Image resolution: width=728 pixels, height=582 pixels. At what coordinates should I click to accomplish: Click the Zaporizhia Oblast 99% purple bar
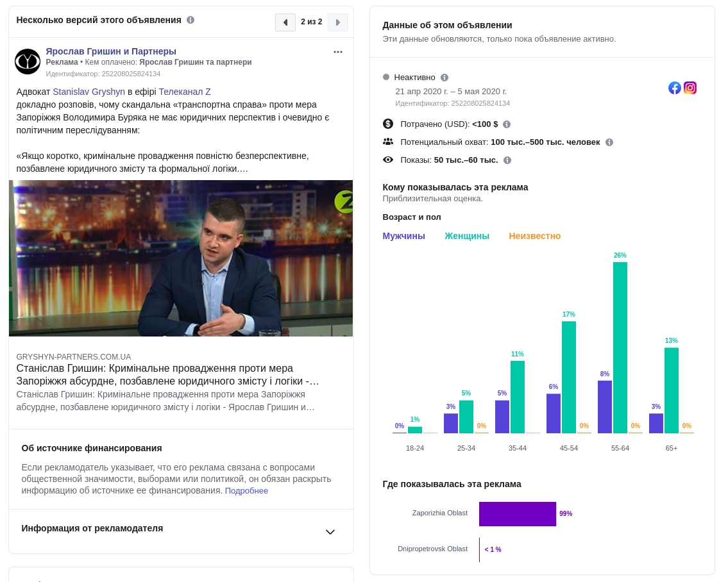tap(518, 514)
